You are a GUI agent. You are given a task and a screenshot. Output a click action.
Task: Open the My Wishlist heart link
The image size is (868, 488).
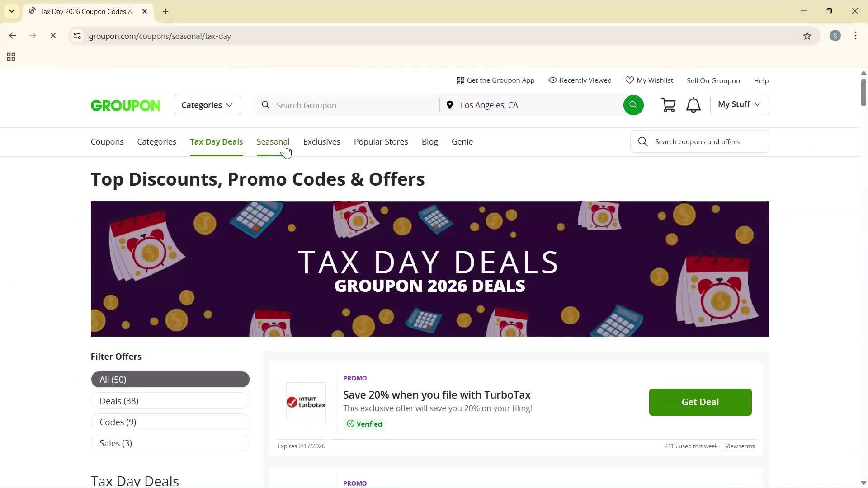tap(649, 80)
